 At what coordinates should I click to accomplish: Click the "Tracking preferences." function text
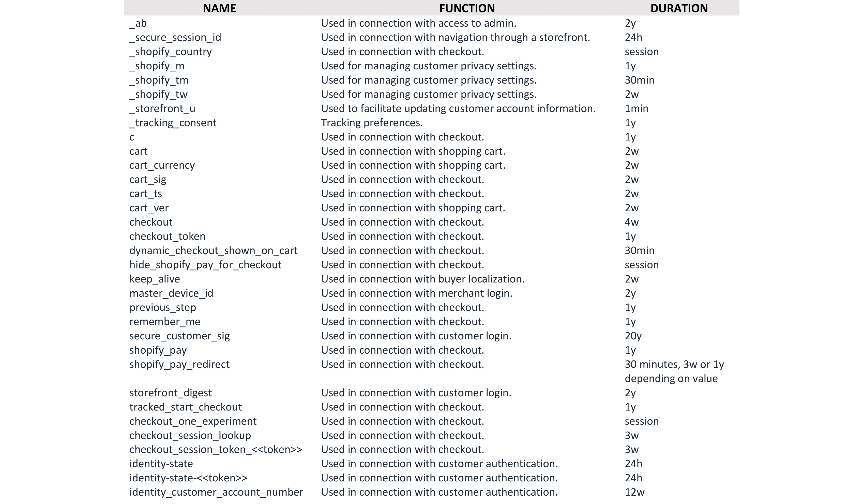tap(372, 123)
